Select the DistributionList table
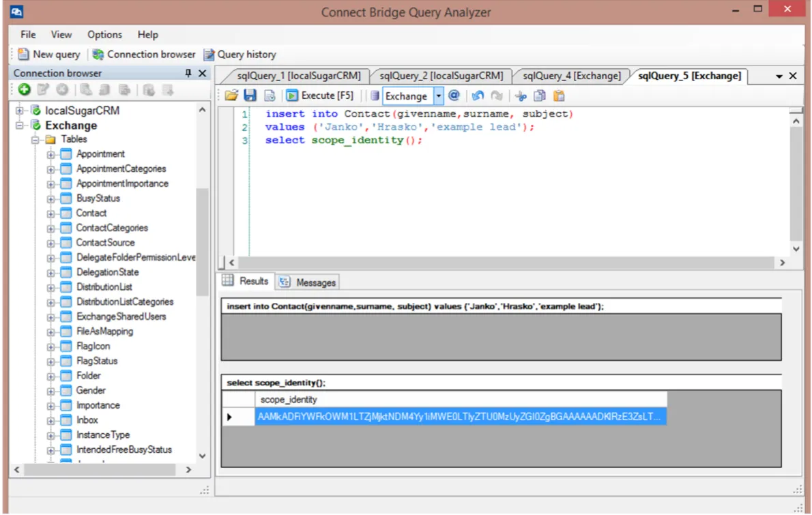The image size is (812, 515). pos(104,286)
